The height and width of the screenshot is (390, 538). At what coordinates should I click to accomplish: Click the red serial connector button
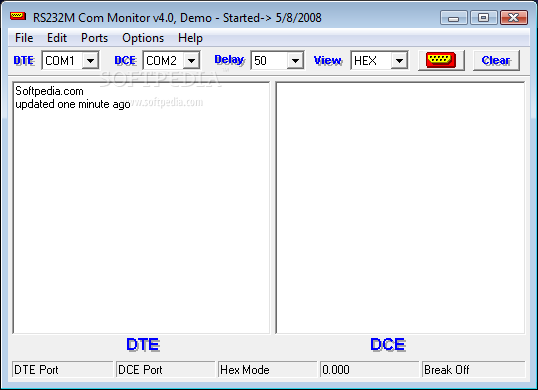441,60
